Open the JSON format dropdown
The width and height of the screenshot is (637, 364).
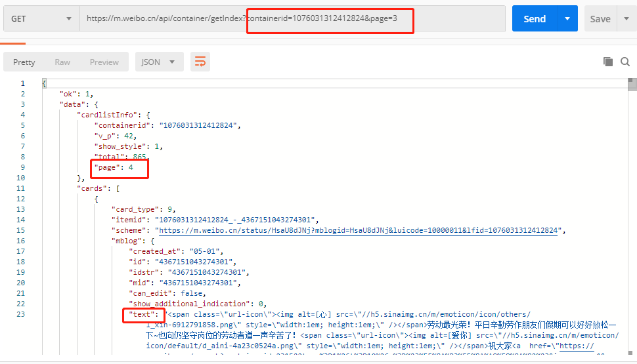point(159,62)
